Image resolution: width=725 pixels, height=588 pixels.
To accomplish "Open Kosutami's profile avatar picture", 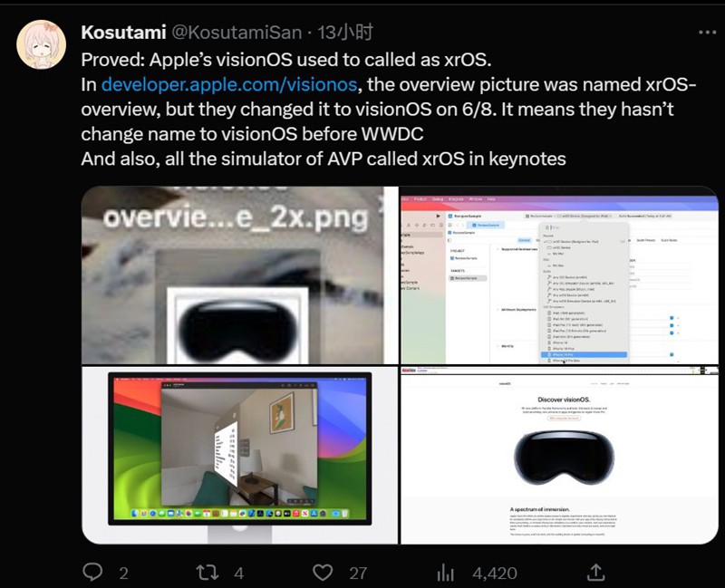I will 41,44.
